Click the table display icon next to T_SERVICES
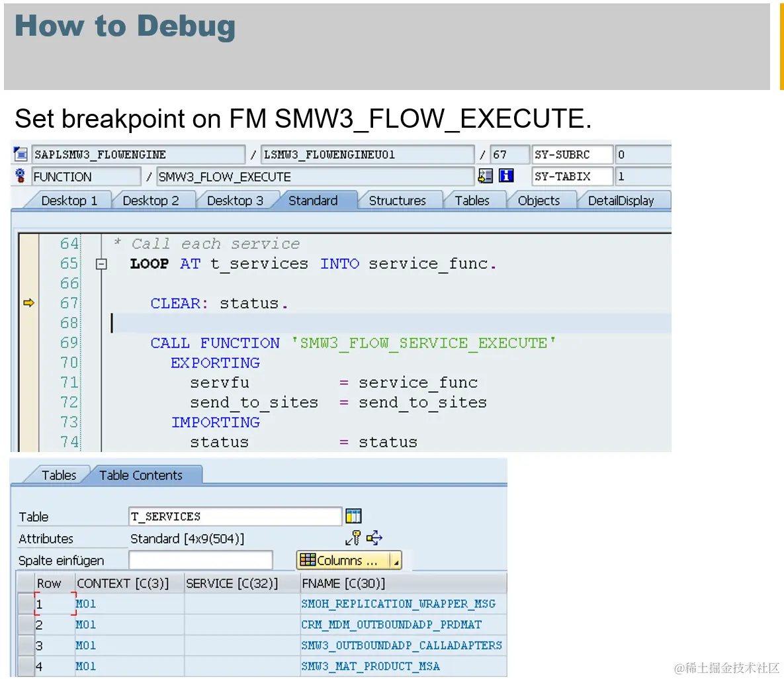Image resolution: width=784 pixels, height=679 pixels. [x=353, y=516]
